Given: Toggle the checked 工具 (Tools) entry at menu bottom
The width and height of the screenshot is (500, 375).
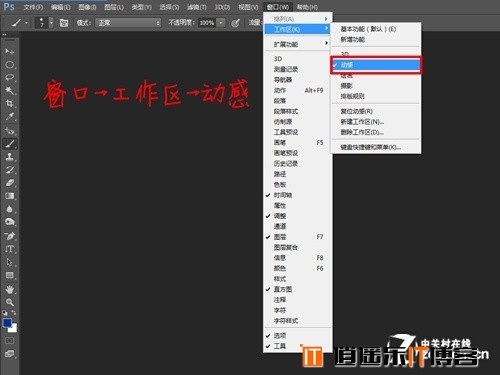Looking at the screenshot, I should [298, 346].
